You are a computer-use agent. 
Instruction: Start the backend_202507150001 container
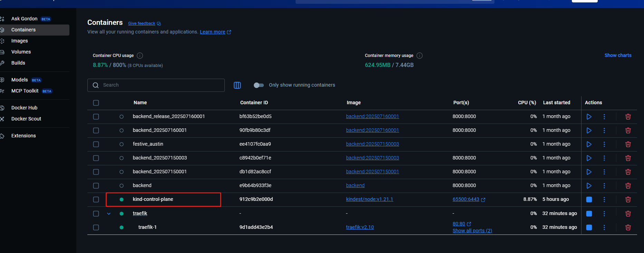pyautogui.click(x=589, y=172)
